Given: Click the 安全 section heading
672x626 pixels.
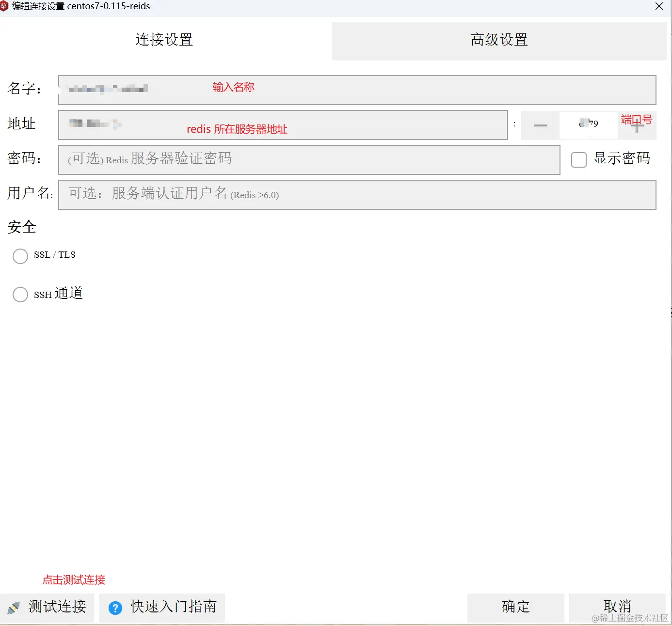Looking at the screenshot, I should (x=22, y=227).
